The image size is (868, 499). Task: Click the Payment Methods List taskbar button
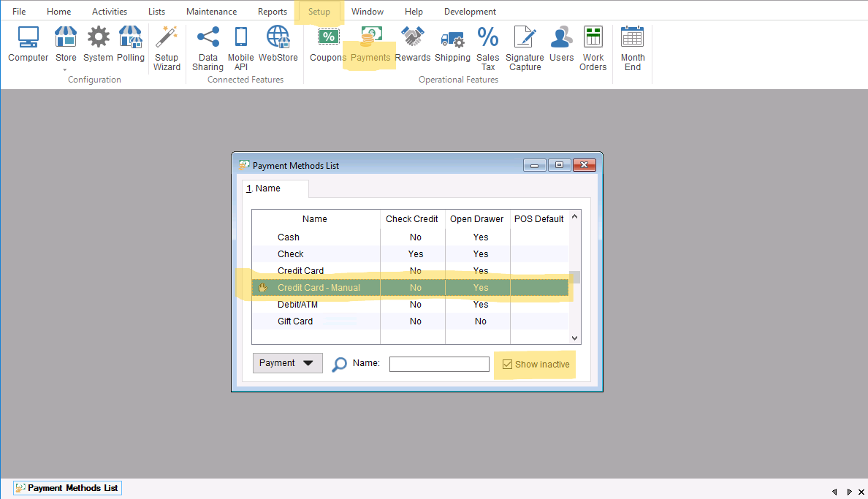pos(66,488)
